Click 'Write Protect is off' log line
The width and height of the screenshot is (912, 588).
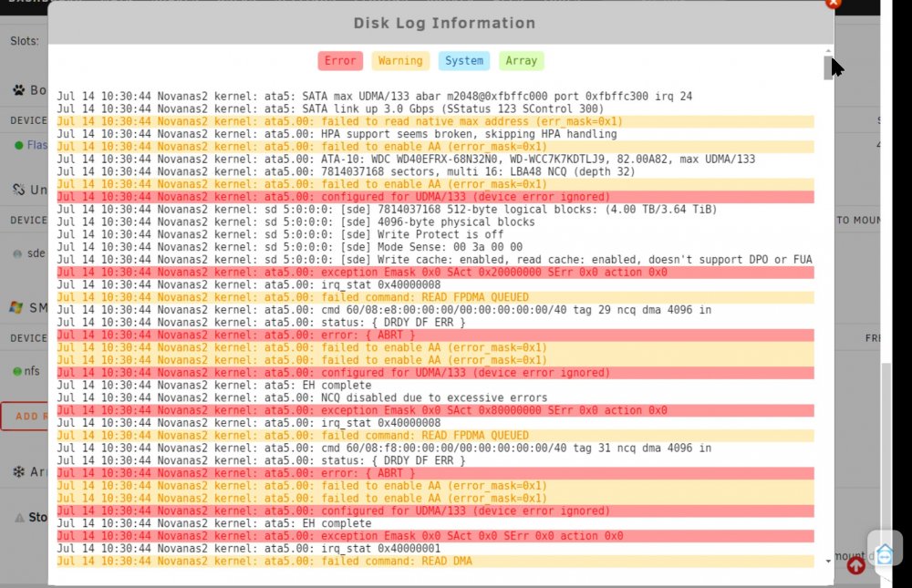[280, 234]
